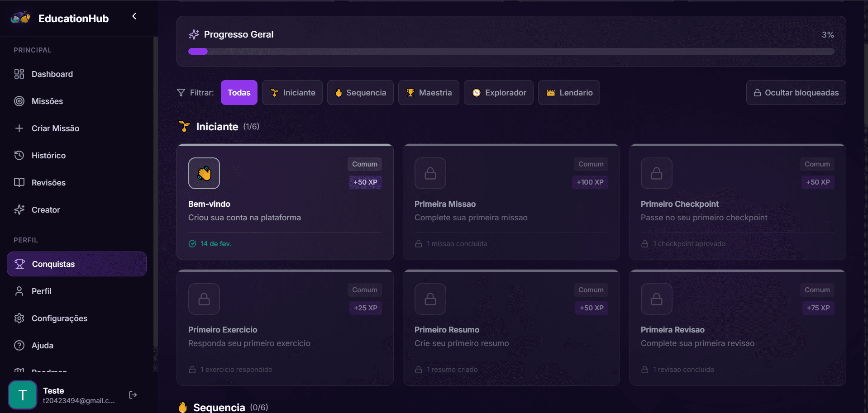Click the Explorador filter button
The width and height of the screenshot is (868, 413).
click(498, 92)
